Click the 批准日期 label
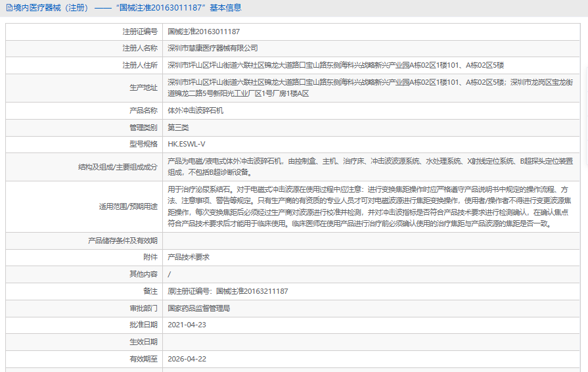The width and height of the screenshot is (588, 372). [x=144, y=325]
